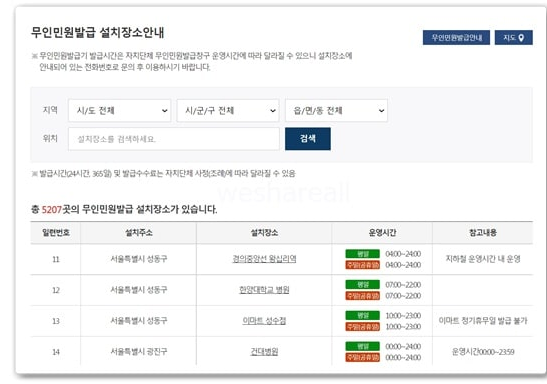Image resolution: width=547 pixels, height=384 pixels.
Task: Open the 이마트 성수점 link
Action: 264,321
